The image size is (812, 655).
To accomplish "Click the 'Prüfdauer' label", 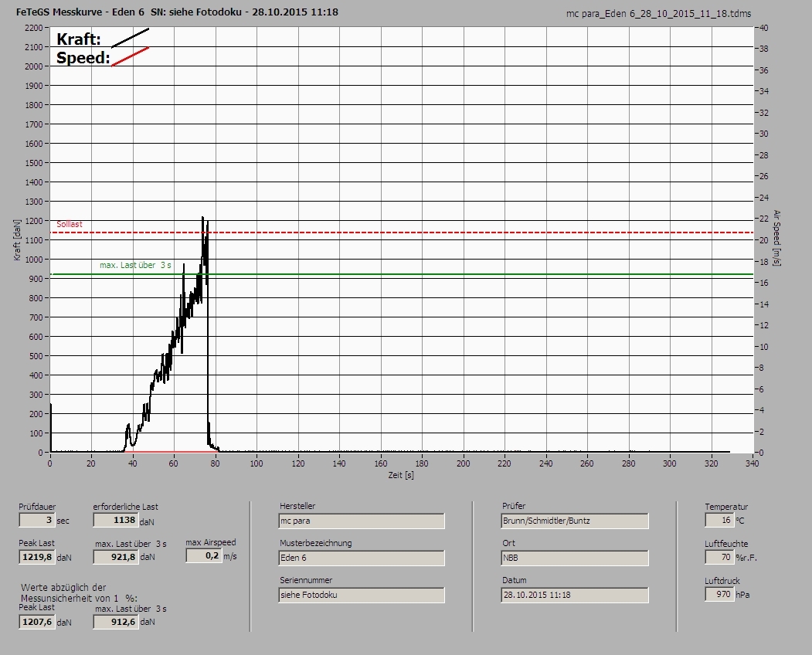I will point(37,507).
